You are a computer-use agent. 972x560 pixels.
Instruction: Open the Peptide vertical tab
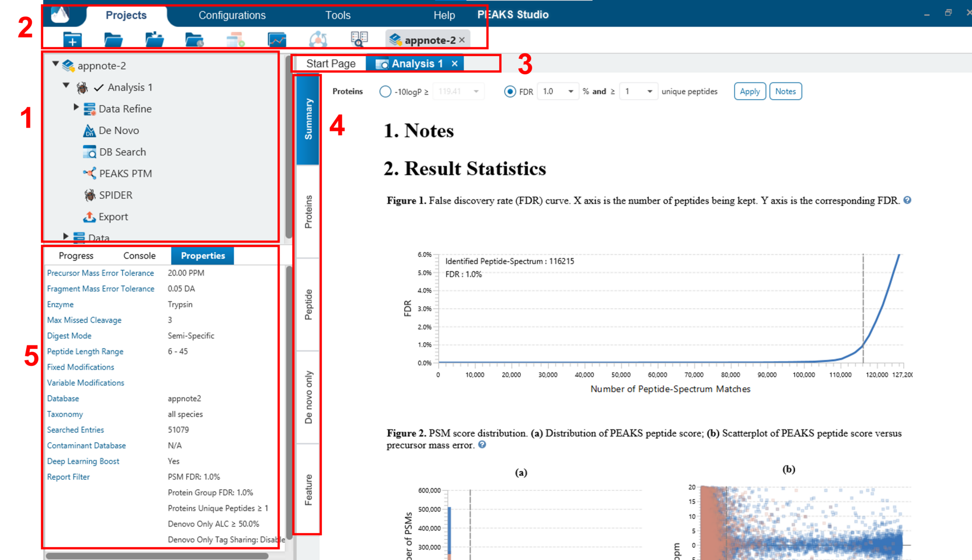pyautogui.click(x=308, y=305)
